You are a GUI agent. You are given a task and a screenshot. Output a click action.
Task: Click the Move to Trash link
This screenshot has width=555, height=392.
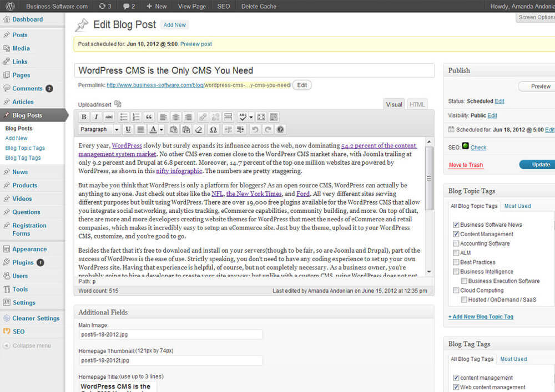466,165
